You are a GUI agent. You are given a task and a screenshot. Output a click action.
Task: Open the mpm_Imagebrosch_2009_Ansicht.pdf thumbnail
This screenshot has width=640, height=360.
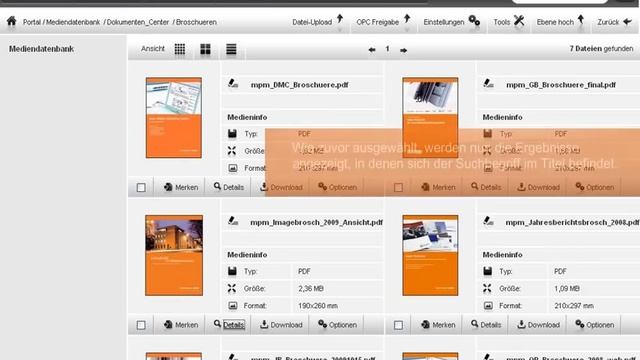pyautogui.click(x=174, y=255)
